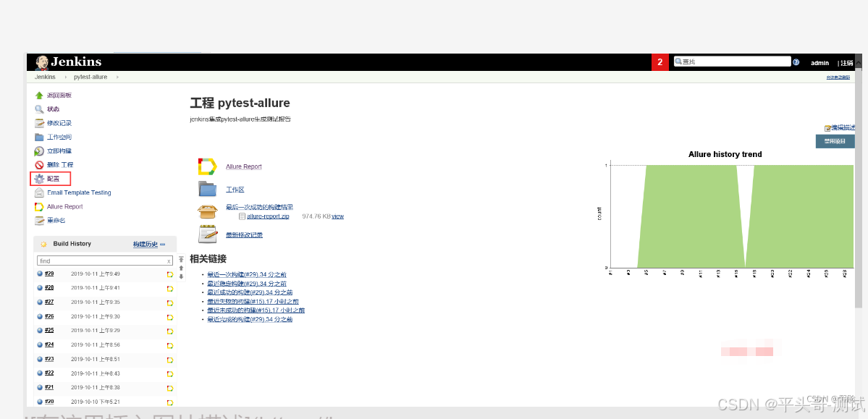Open build #23 number link
Viewport: 868px width, 419px height.
[x=49, y=359]
